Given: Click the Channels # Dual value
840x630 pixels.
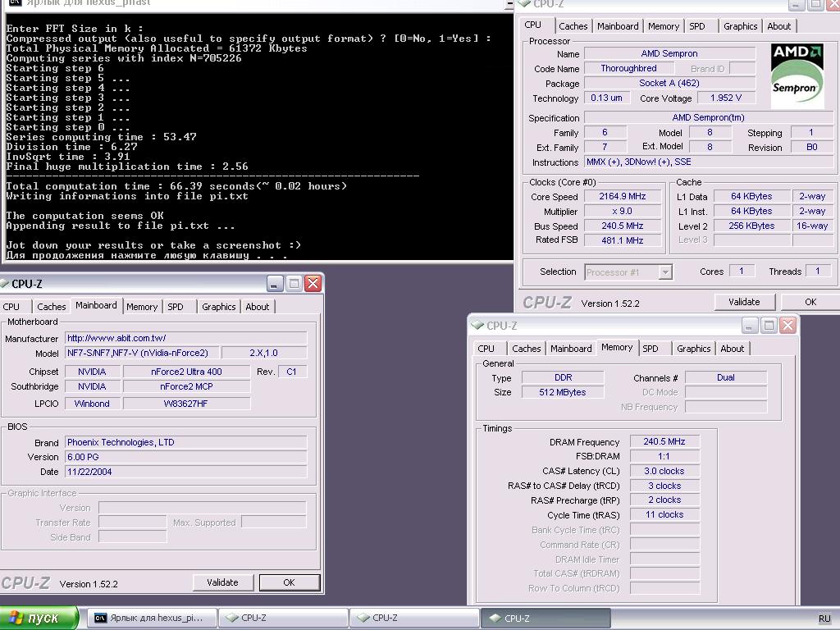Looking at the screenshot, I should coord(726,377).
